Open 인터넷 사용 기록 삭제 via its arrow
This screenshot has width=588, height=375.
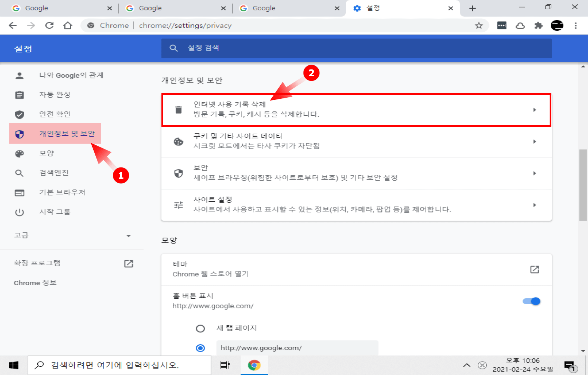[x=534, y=110]
